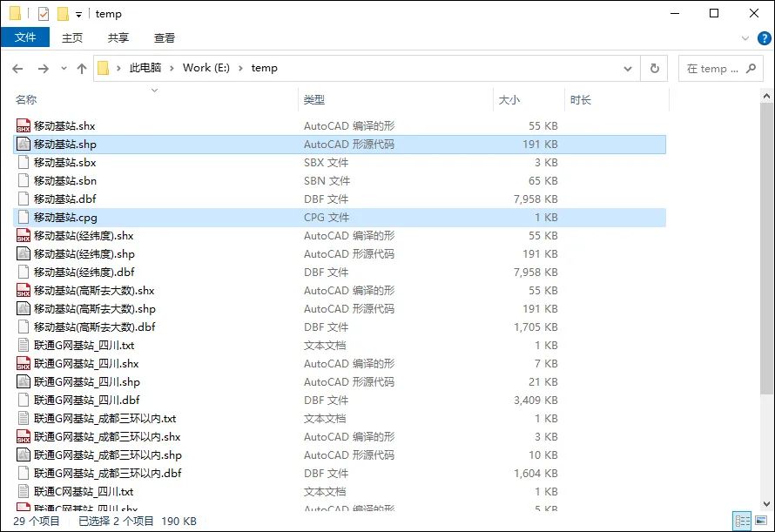The width and height of the screenshot is (775, 532).
Task: Click the file icon of 移动基站.dbf
Action: [24, 199]
